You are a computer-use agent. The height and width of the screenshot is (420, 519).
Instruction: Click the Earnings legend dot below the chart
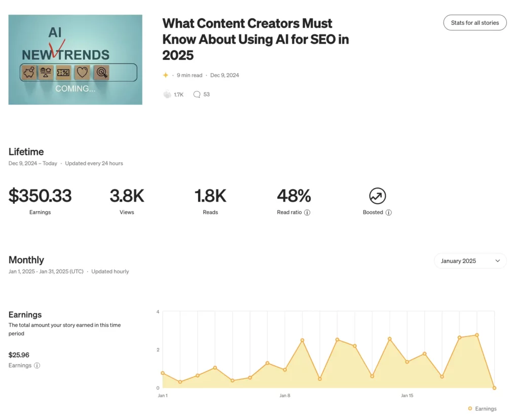pos(471,408)
